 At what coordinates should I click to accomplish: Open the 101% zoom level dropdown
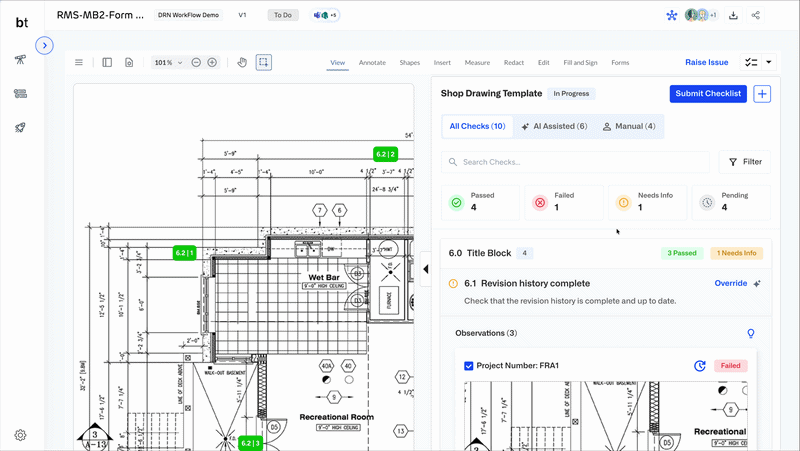click(x=168, y=62)
